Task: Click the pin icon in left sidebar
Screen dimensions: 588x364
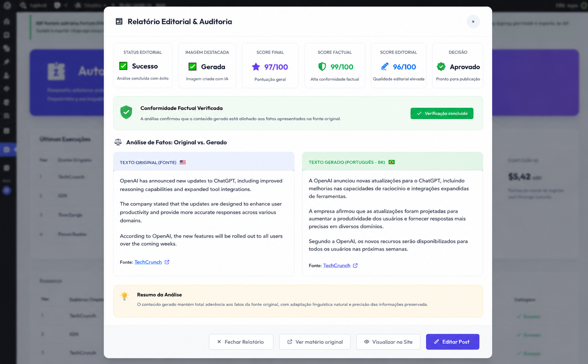Action: (x=7, y=62)
